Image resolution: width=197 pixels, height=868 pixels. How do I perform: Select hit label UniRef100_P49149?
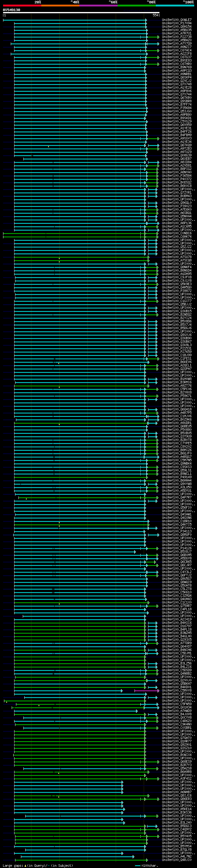177,477
